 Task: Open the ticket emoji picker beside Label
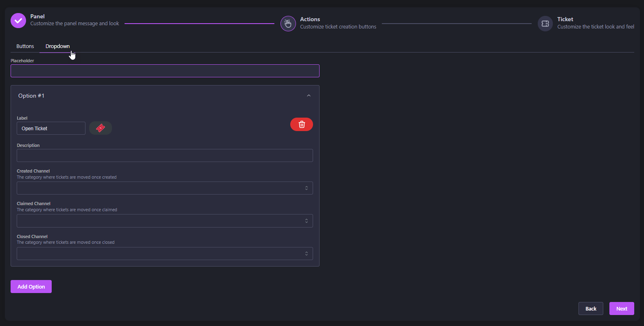point(101,128)
